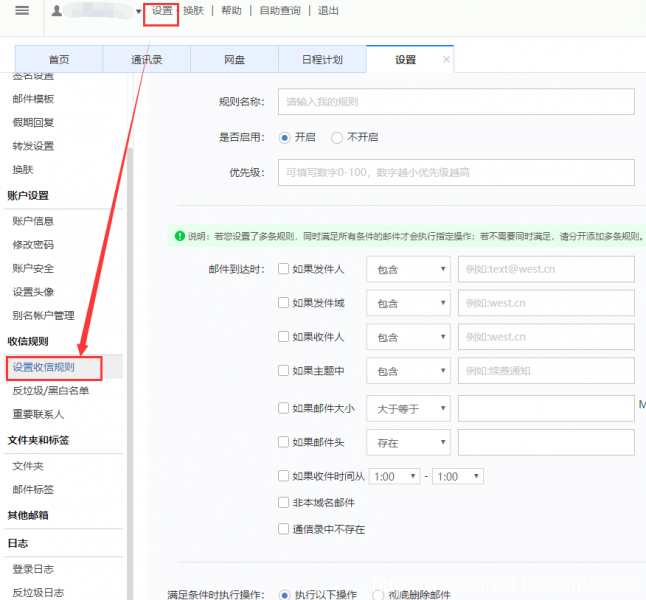Open the 包含 dropdown for 如果收件人
646x600 pixels.
[x=408, y=337]
